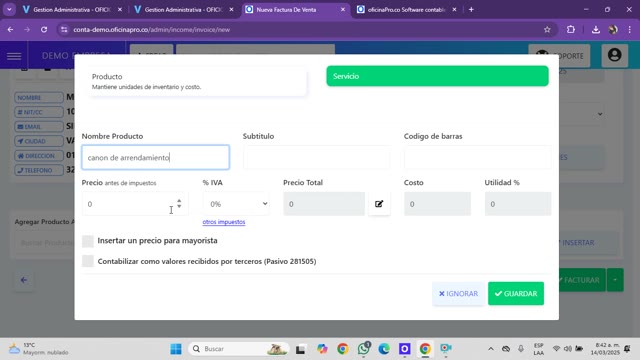The height and width of the screenshot is (360, 640).
Task: Click the edit Precio Total pencil icon
Action: (379, 204)
